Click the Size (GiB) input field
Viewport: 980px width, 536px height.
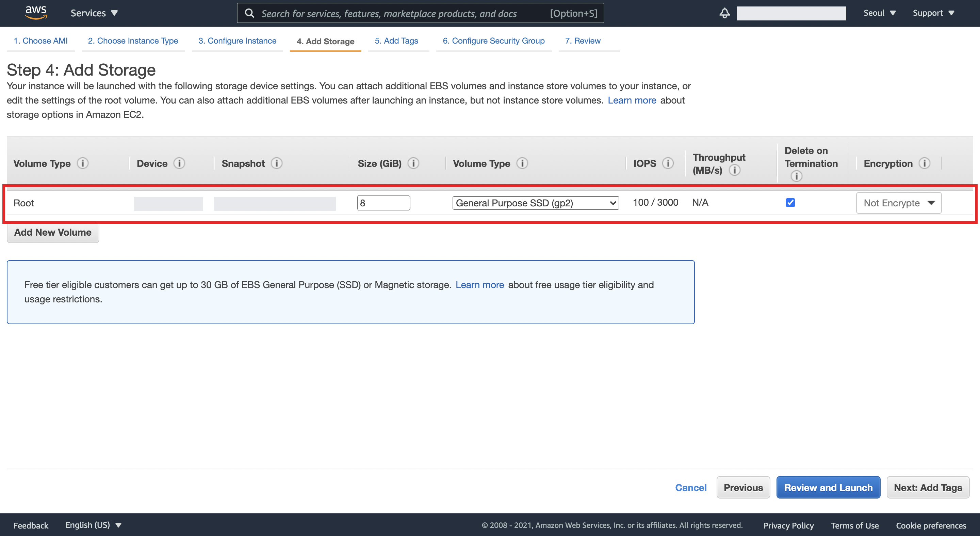383,203
